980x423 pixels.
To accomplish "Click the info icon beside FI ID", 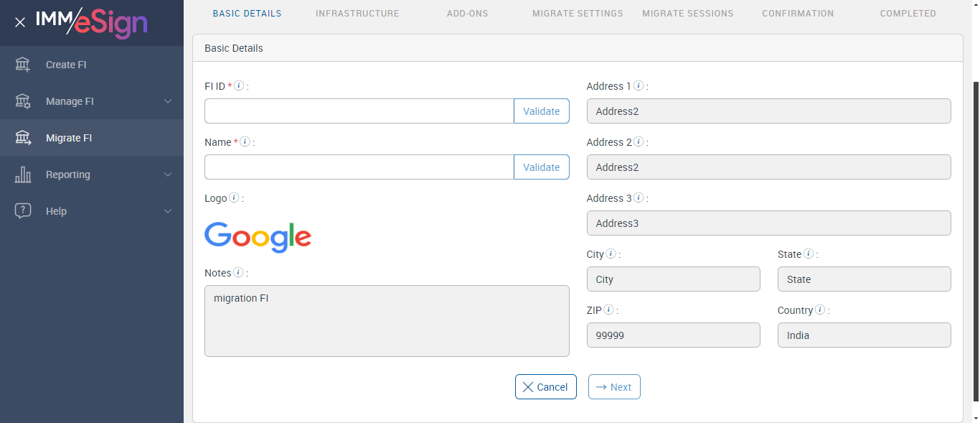I will [x=240, y=85].
